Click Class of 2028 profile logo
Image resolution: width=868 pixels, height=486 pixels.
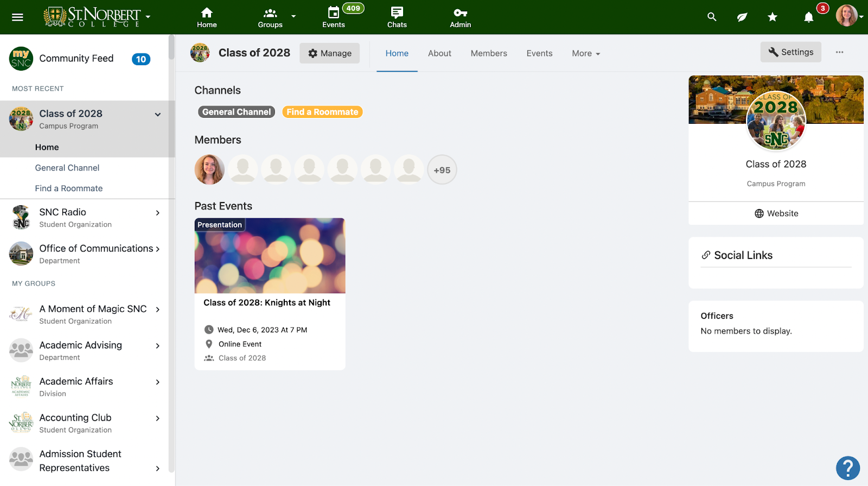point(776,121)
